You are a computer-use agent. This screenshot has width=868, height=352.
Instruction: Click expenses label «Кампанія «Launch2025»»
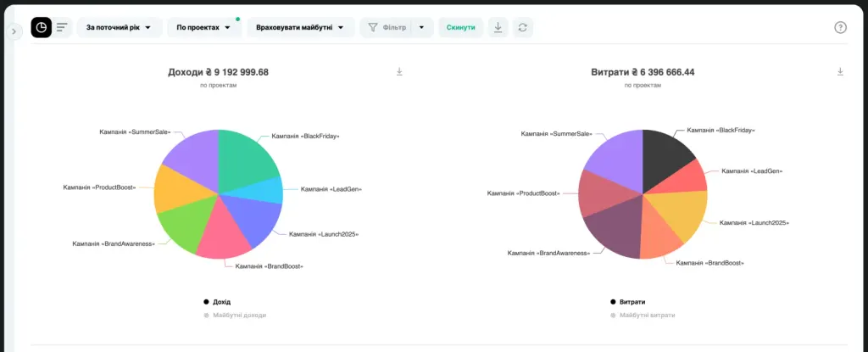click(754, 223)
